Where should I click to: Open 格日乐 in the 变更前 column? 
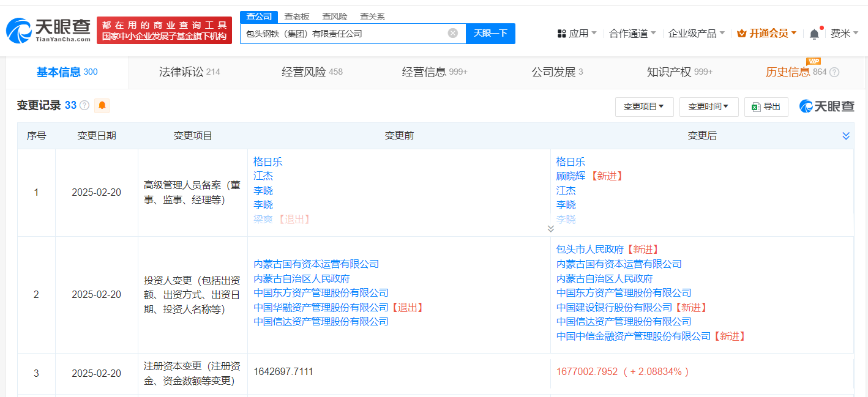tap(268, 162)
